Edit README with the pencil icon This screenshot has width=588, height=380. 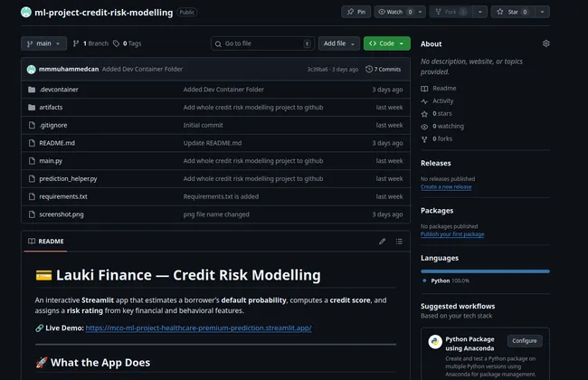click(x=382, y=242)
